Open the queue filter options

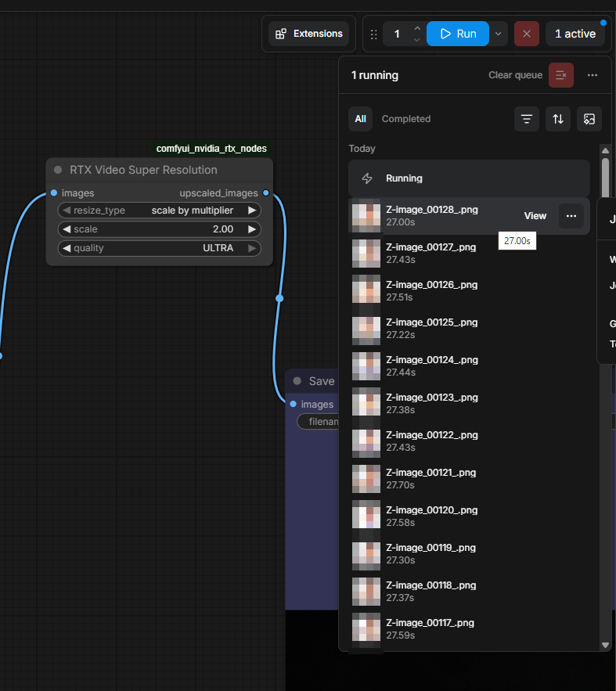(527, 118)
